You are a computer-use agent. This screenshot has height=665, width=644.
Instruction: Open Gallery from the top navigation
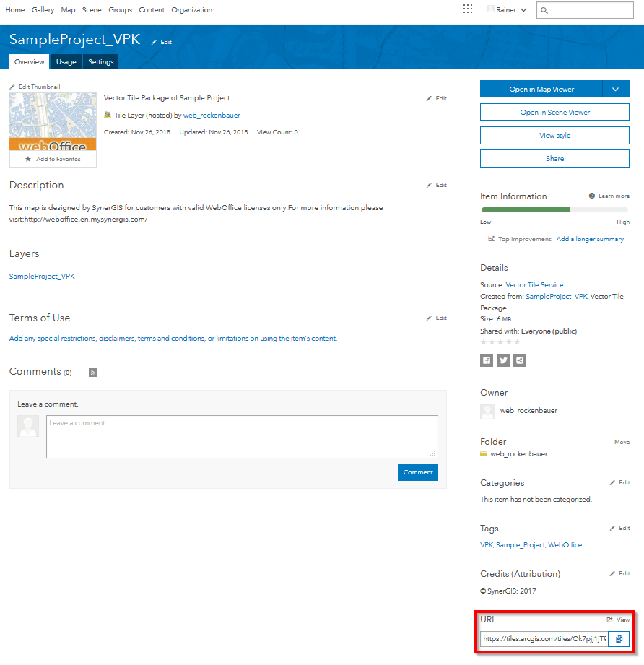coord(43,10)
